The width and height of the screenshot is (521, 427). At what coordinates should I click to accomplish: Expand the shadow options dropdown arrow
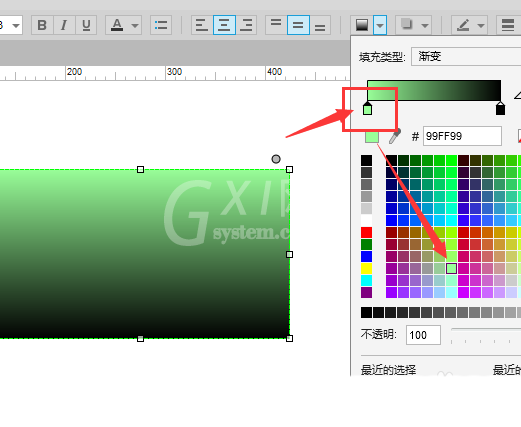point(425,25)
